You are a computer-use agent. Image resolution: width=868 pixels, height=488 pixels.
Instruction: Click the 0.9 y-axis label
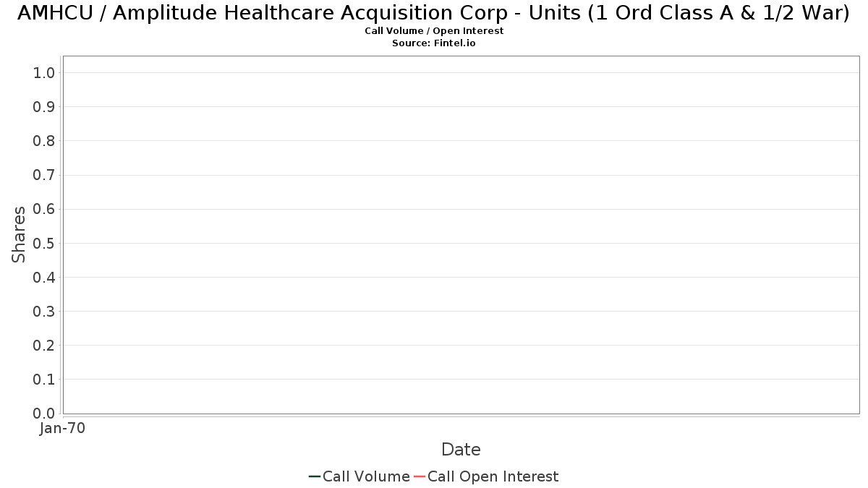point(44,107)
